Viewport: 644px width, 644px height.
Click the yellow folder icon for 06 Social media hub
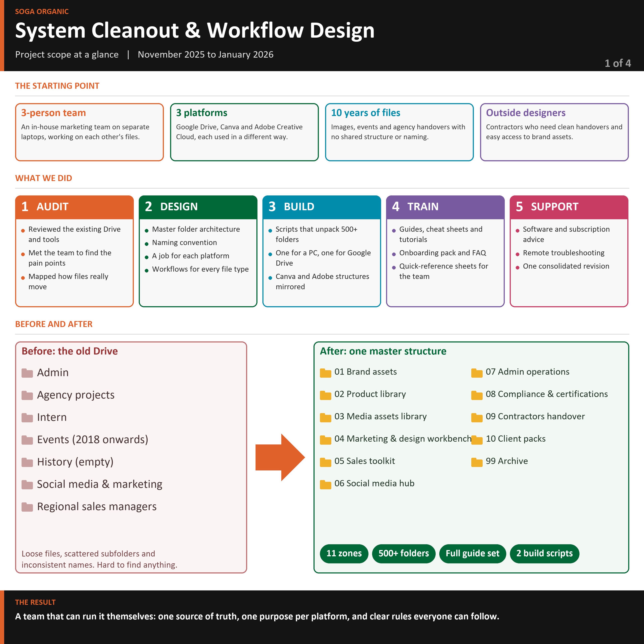click(x=325, y=484)
